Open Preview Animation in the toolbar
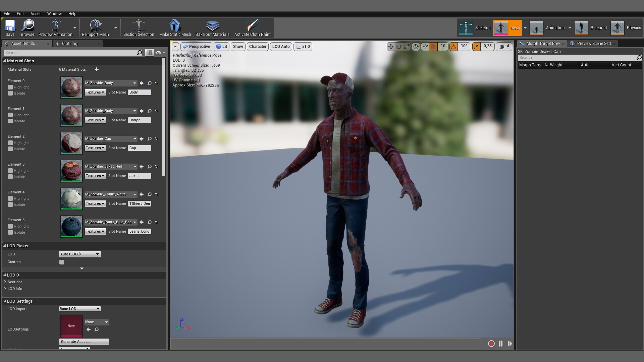The width and height of the screenshot is (644, 362). (55, 28)
